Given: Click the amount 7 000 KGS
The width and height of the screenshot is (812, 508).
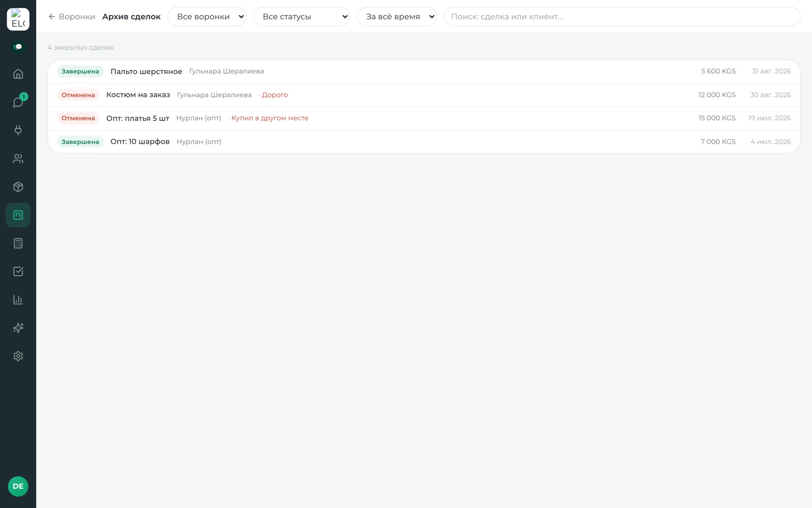Looking at the screenshot, I should (x=718, y=142).
